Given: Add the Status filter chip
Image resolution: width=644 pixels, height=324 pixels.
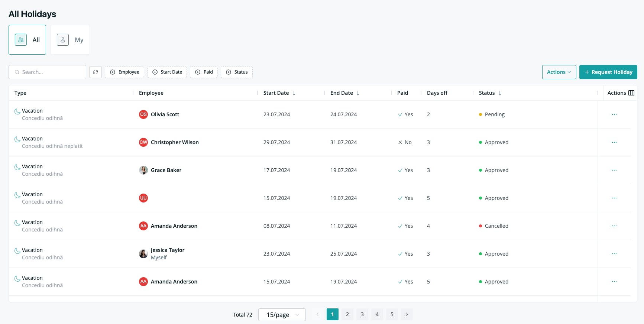Looking at the screenshot, I should [237, 72].
